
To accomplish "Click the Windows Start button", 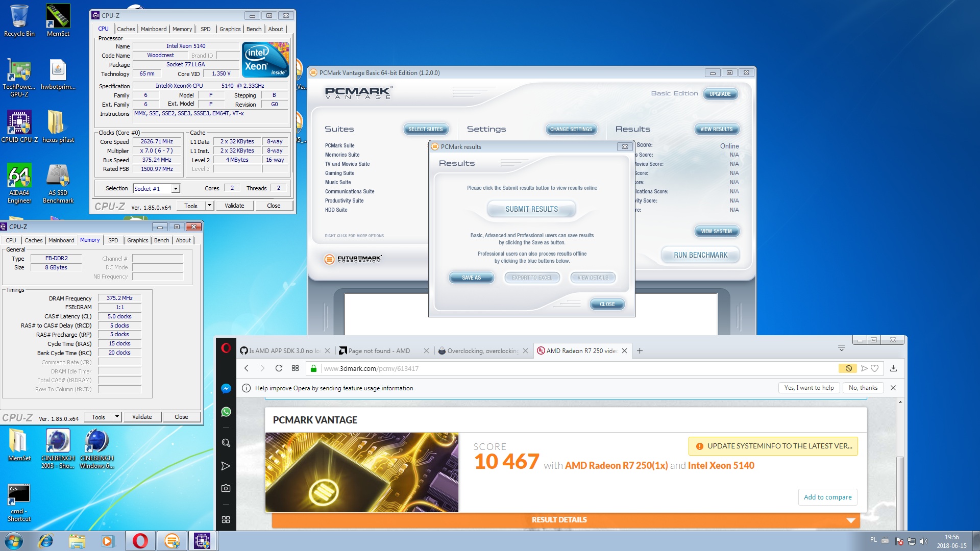I will [14, 541].
